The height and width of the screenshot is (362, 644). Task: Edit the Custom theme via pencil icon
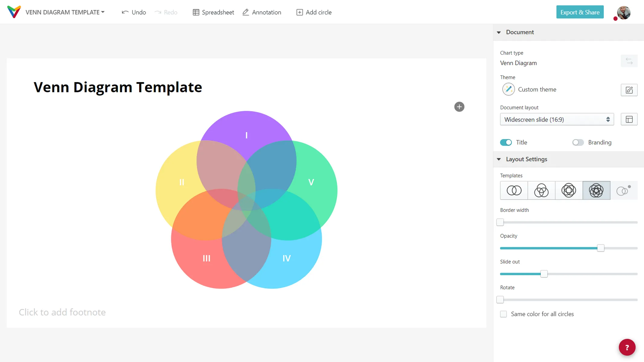coord(629,90)
